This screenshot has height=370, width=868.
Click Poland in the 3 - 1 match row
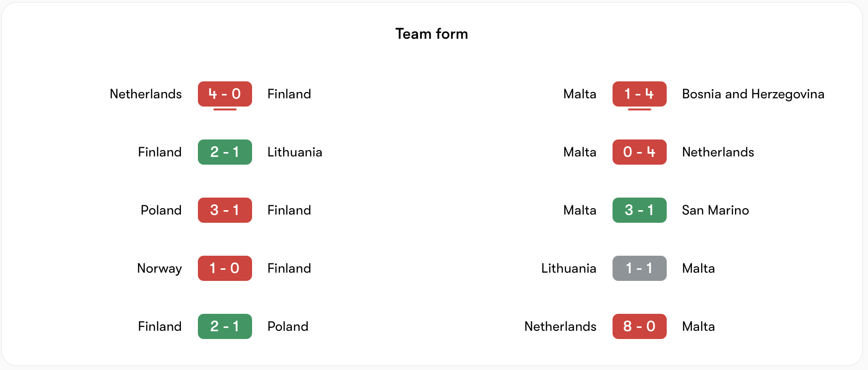pyautogui.click(x=161, y=210)
